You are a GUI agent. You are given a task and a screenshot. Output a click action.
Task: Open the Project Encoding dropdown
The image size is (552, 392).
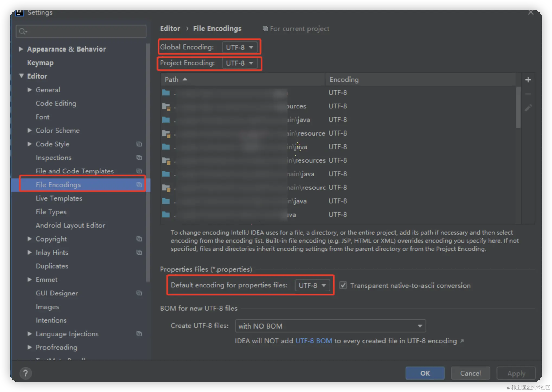[x=240, y=63]
